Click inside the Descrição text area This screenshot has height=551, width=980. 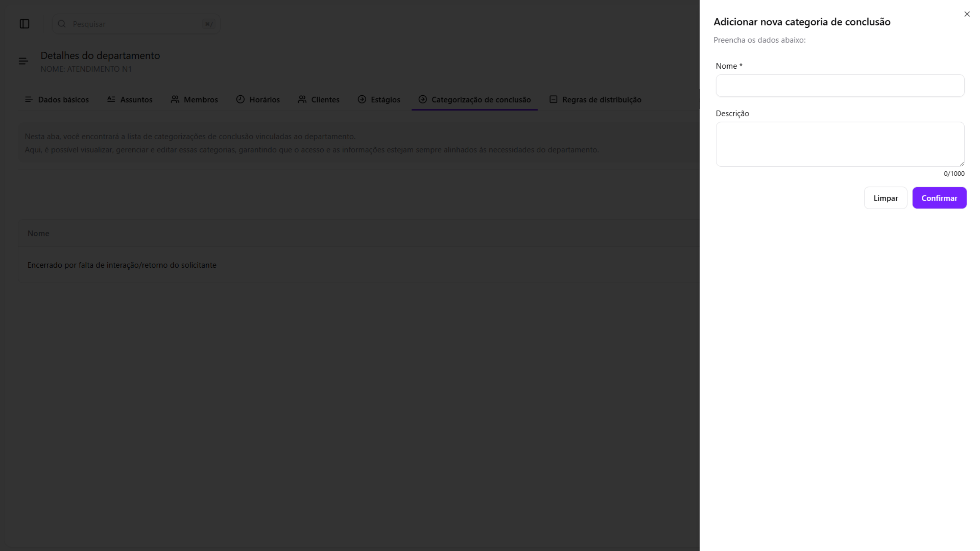coord(840,144)
